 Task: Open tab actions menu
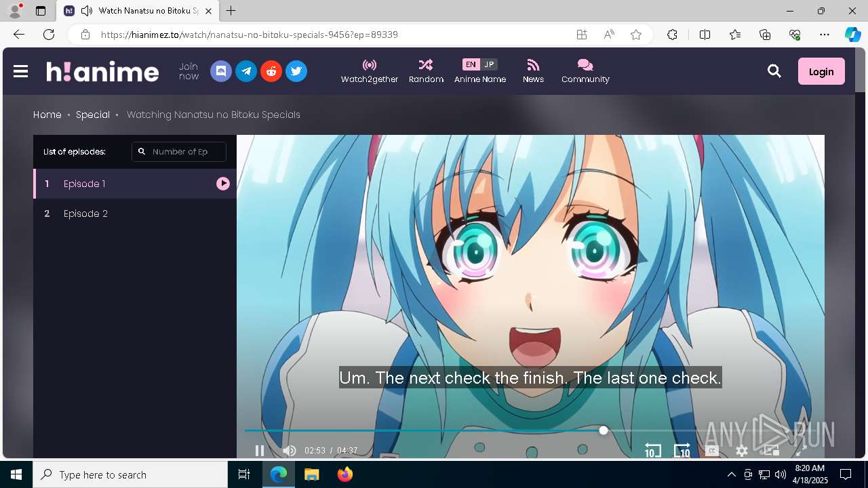pyautogui.click(x=41, y=11)
